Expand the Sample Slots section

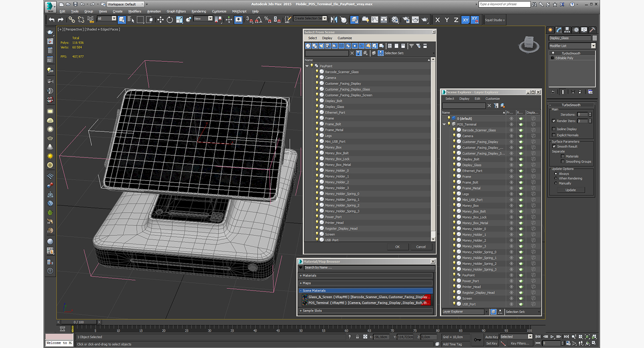[366, 311]
